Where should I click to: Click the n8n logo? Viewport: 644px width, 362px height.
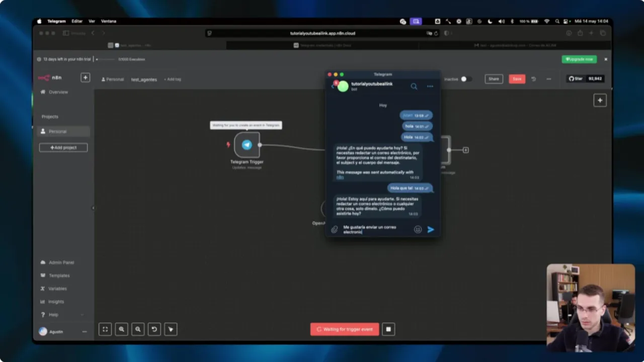tap(50, 77)
